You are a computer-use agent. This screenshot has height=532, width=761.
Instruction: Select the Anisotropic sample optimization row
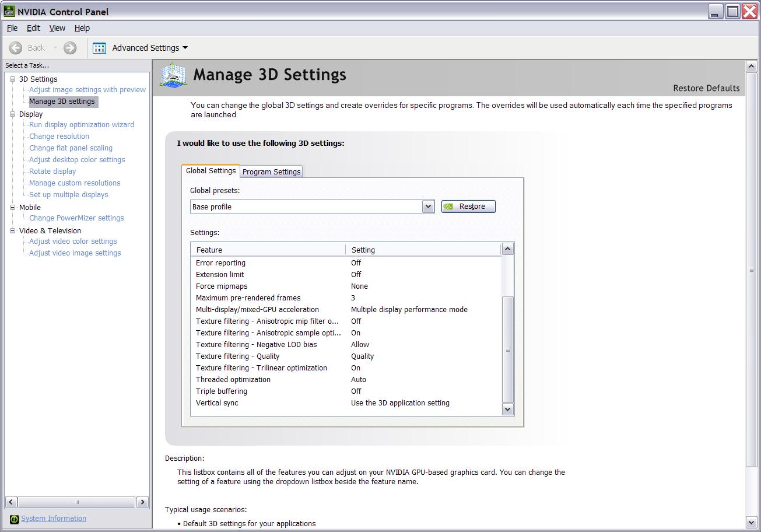[x=346, y=333]
